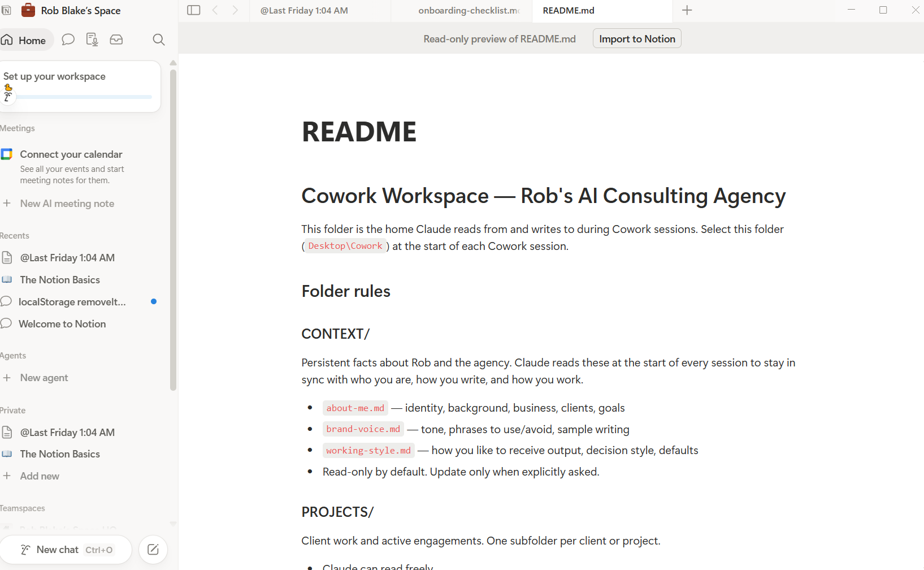Click Connect your calendar

pyautogui.click(x=71, y=154)
